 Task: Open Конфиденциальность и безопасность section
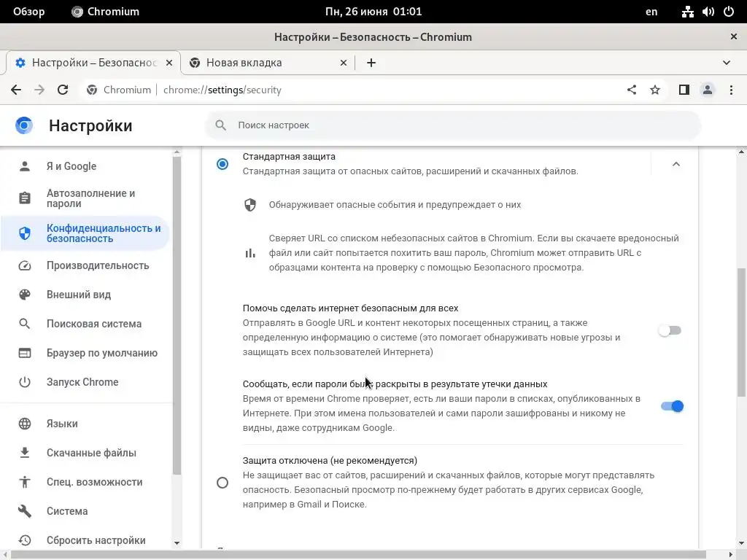point(86,233)
